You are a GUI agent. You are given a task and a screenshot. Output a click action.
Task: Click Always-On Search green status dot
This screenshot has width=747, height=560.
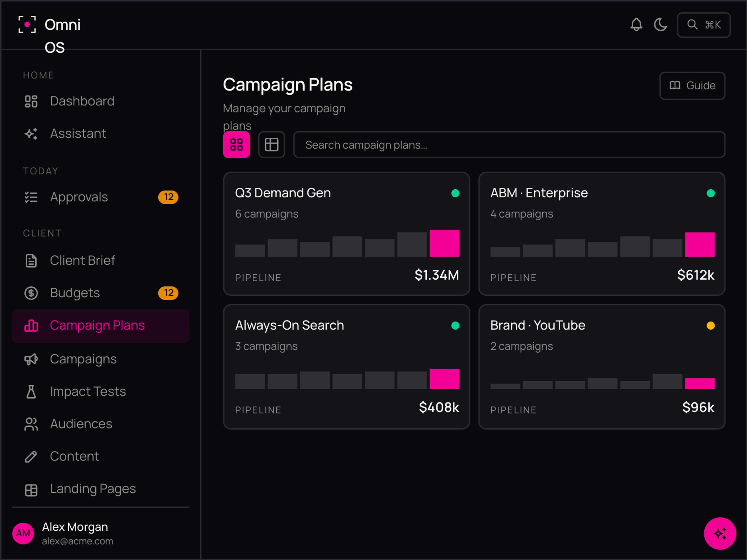(x=455, y=326)
